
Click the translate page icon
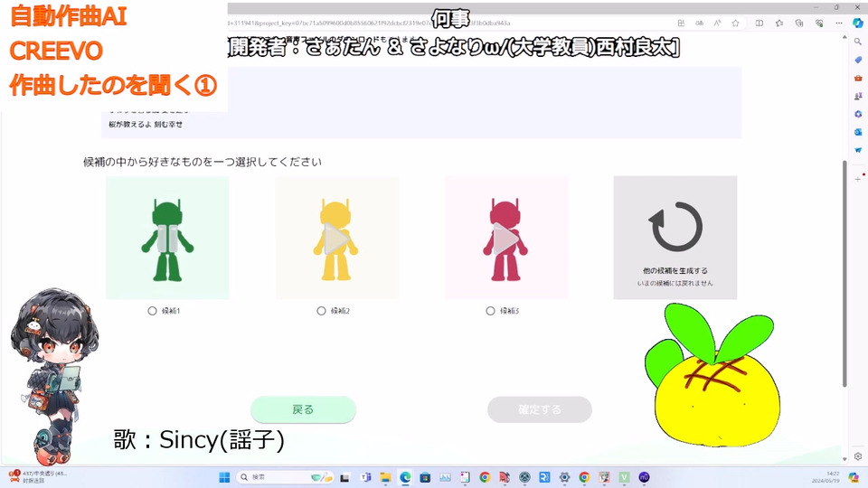(x=699, y=23)
